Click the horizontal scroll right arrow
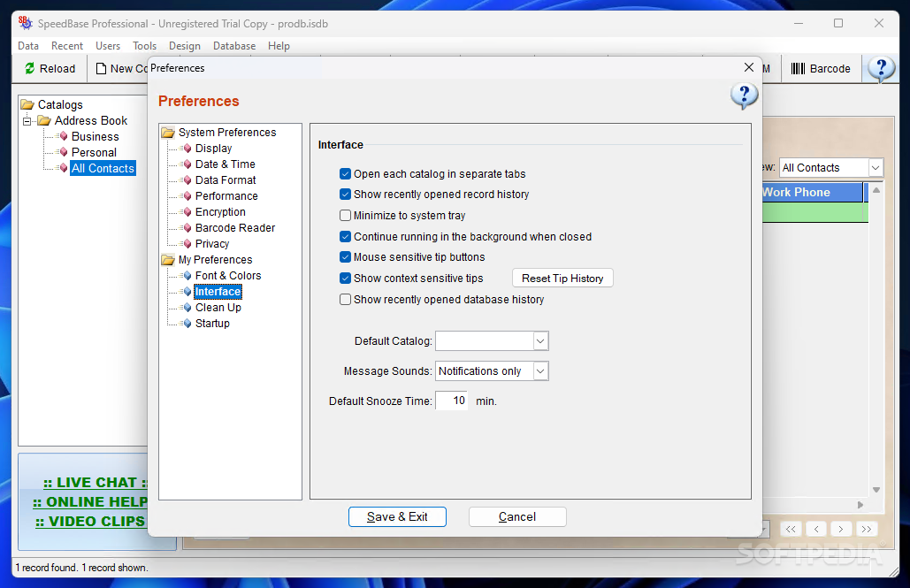This screenshot has height=588, width=910. [860, 505]
